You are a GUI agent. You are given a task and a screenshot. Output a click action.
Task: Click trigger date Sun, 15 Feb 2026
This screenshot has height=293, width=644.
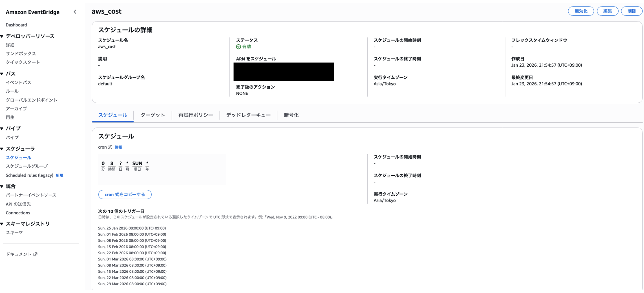pyautogui.click(x=132, y=247)
